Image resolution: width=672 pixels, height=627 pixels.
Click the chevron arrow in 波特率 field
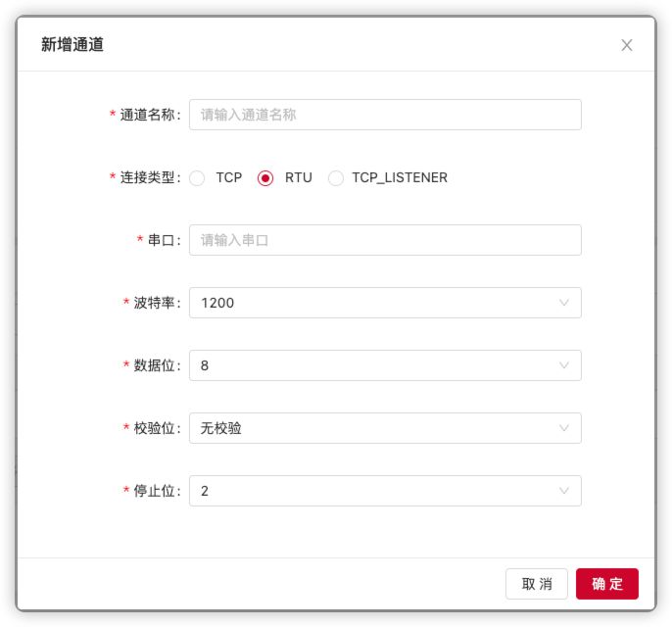coord(564,303)
